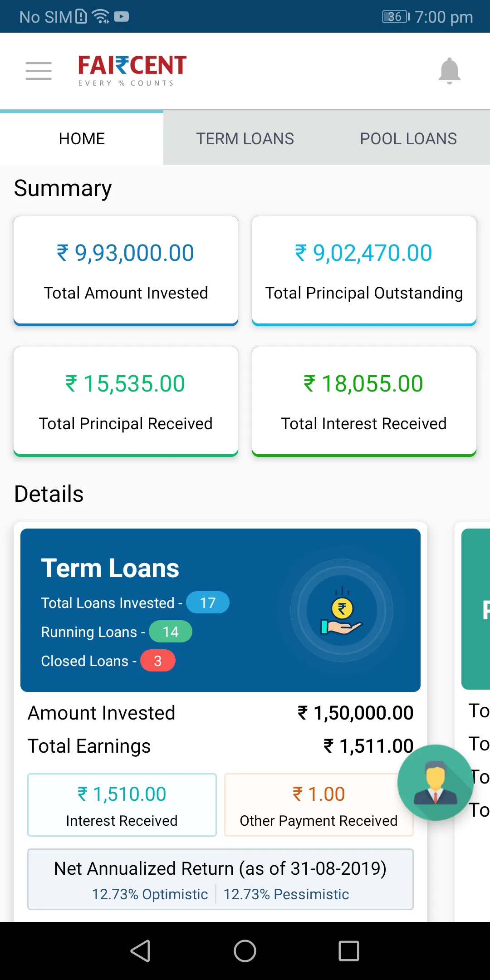
Task: Open the Total Amount Invested card
Action: click(126, 270)
